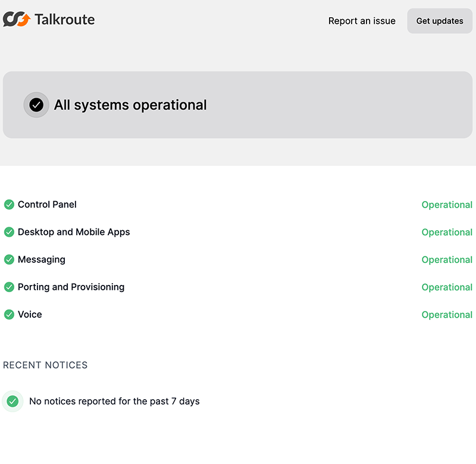Viewport: 476px width, 464px height.
Task: Click Operational status for Voice
Action: coord(447,315)
